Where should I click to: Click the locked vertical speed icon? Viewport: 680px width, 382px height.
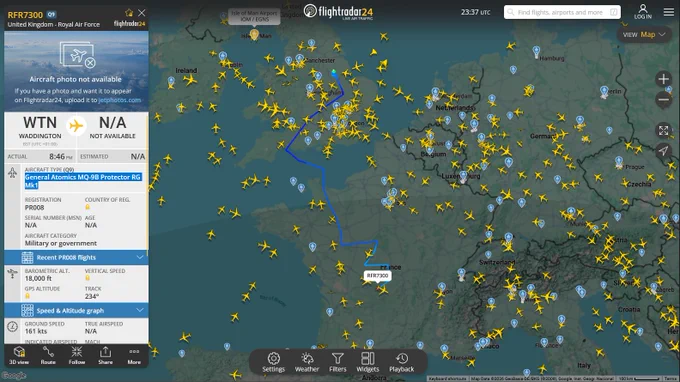88,278
